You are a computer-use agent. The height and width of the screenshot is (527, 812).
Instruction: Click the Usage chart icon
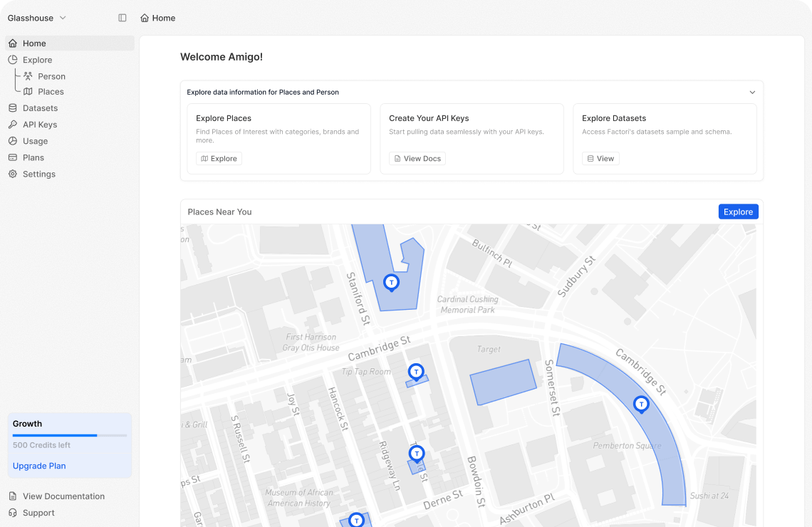(13, 141)
